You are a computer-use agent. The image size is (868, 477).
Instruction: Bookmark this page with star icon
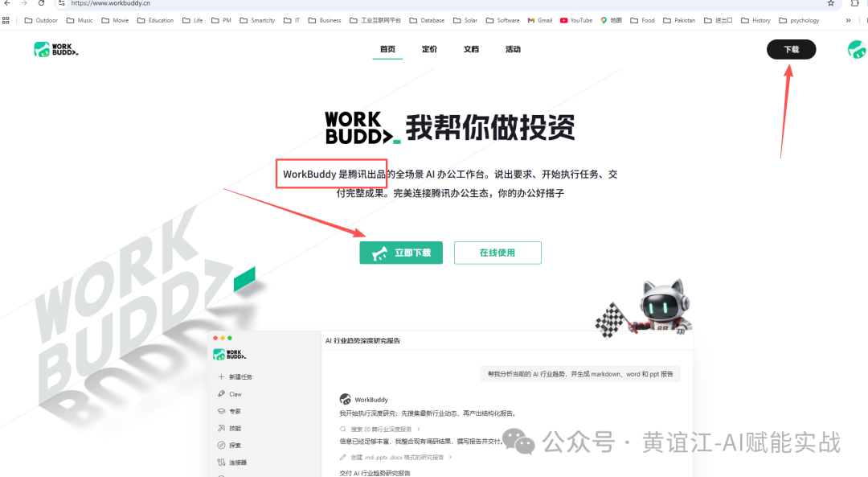click(x=831, y=3)
